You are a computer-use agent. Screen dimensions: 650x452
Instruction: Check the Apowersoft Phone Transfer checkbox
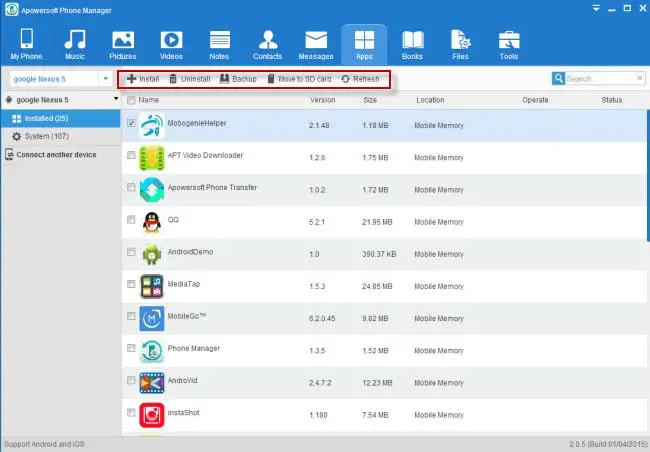click(131, 187)
